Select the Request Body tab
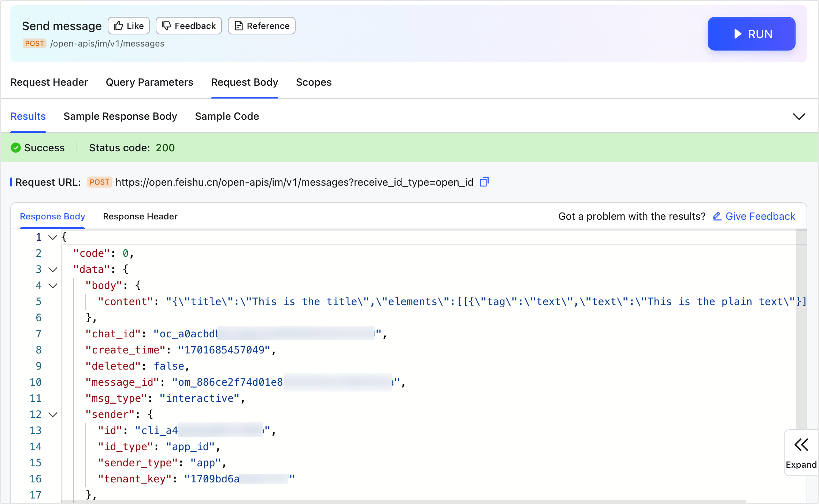This screenshot has height=504, width=819. pos(245,82)
